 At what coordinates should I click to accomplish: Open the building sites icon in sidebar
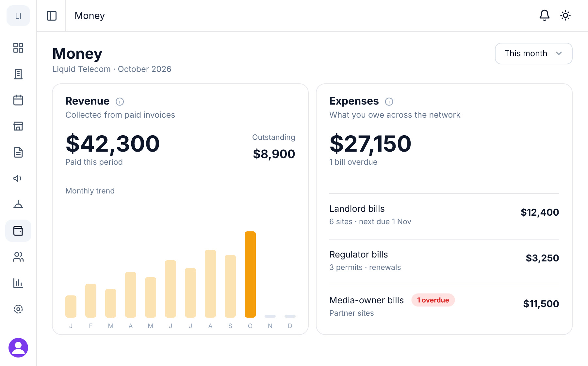click(18, 74)
